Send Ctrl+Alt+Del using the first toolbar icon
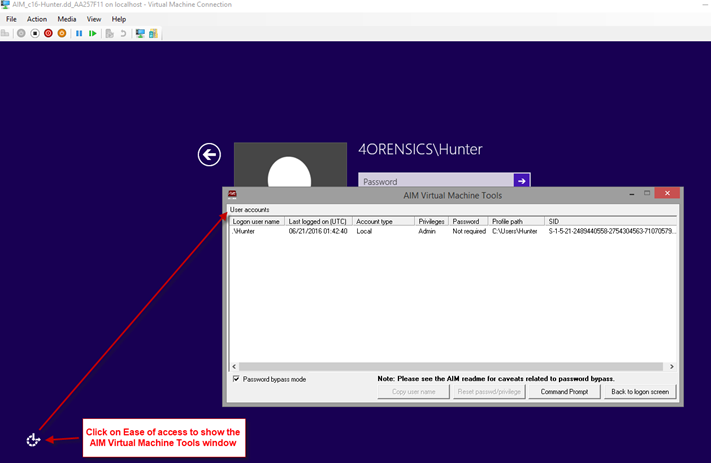711x463 pixels. [x=5, y=33]
